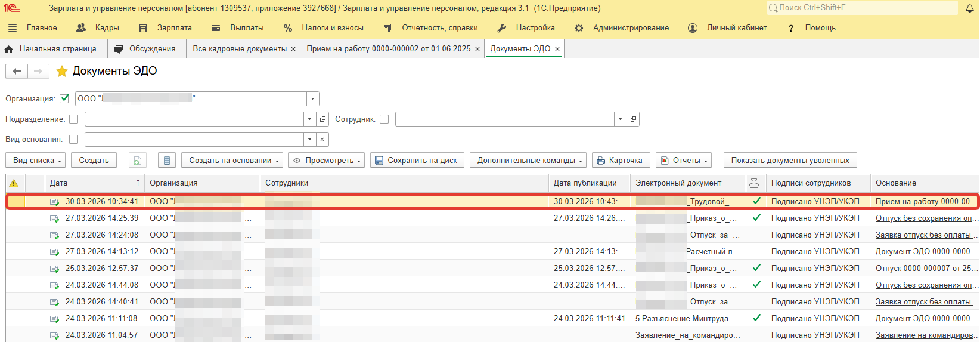Image resolution: width=980 pixels, height=342 pixels.
Task: Click the Показать документы уволенных button
Action: coord(790,161)
